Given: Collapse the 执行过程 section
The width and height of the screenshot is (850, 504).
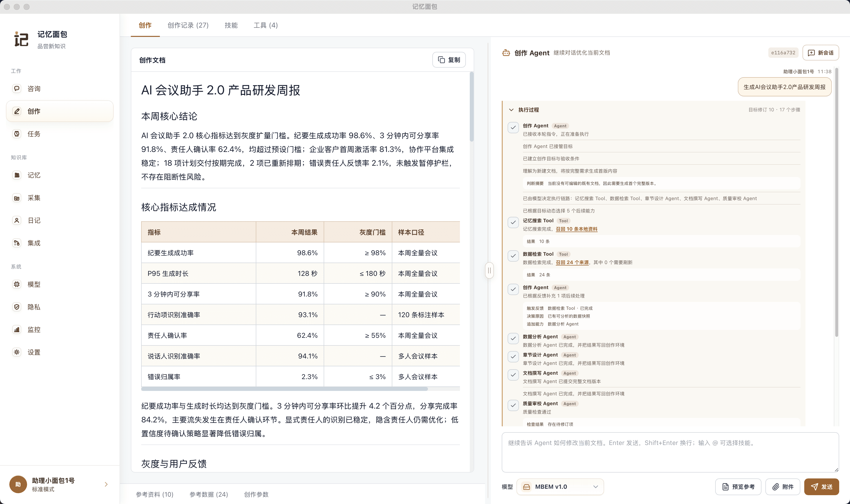Looking at the screenshot, I should pos(511,110).
